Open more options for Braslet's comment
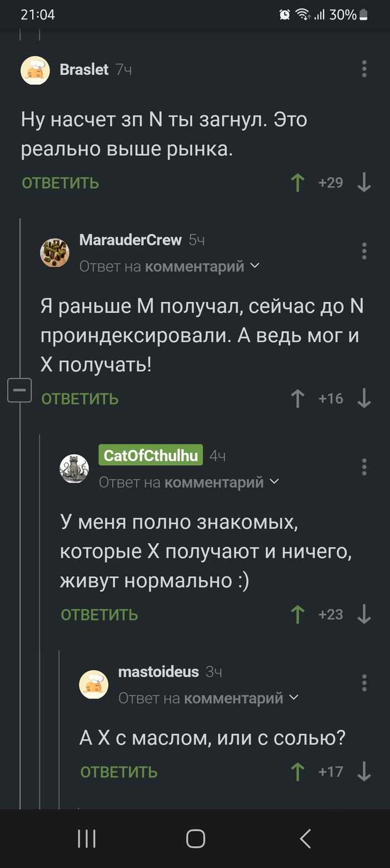Screen dimensions: 390x868 pos(364,69)
